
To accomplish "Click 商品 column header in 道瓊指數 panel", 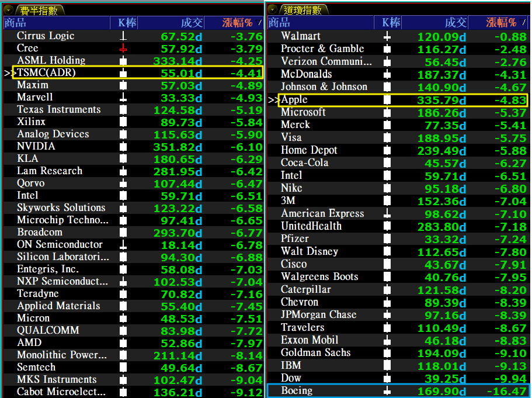I will 320,22.
